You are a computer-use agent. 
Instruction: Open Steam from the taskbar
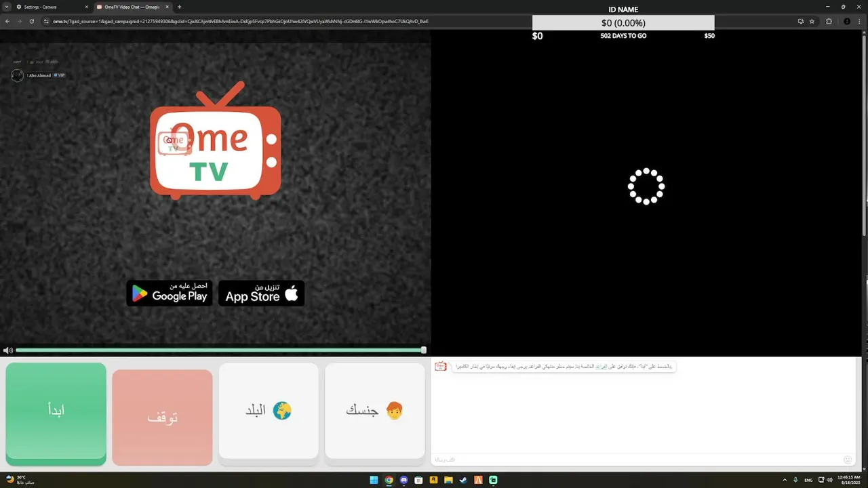click(463, 480)
